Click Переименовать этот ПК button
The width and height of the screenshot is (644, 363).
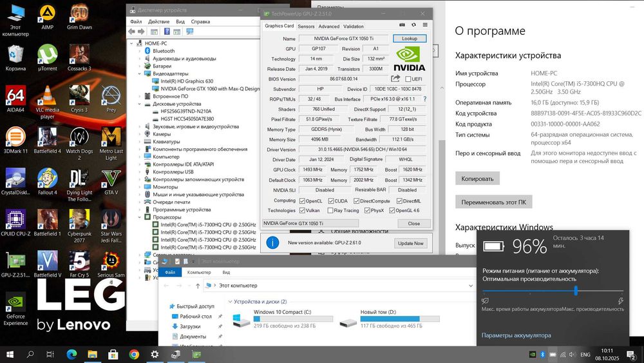(x=494, y=202)
